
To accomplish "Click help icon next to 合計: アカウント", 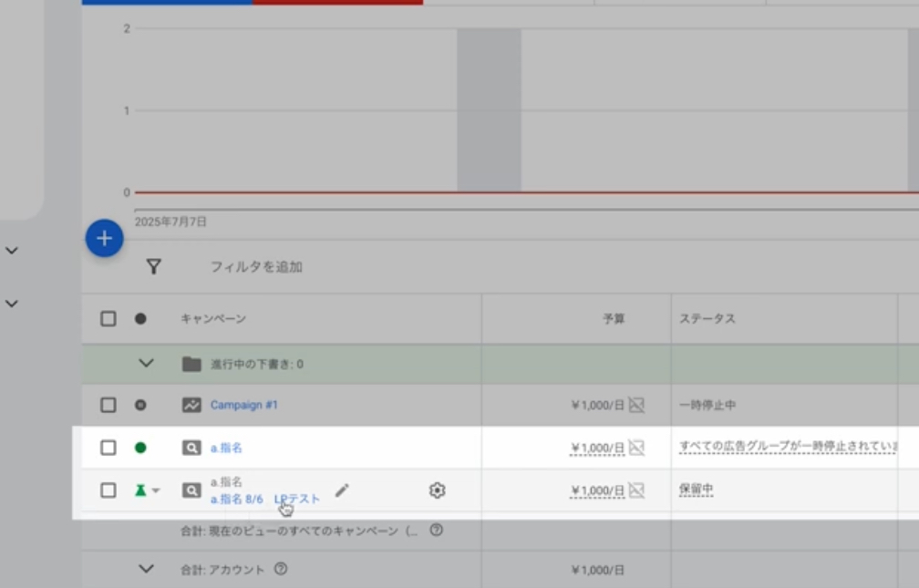I will click(281, 569).
